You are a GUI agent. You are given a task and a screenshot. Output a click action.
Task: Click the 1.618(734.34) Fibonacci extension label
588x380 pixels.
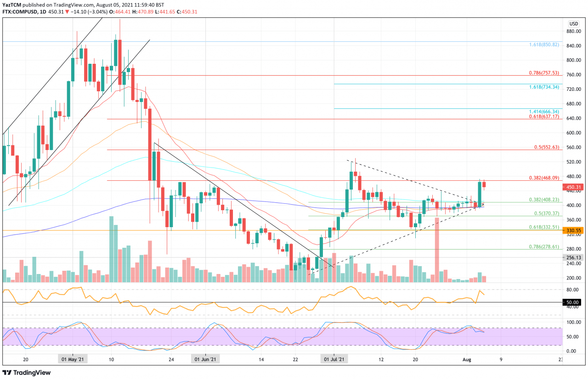coord(543,87)
